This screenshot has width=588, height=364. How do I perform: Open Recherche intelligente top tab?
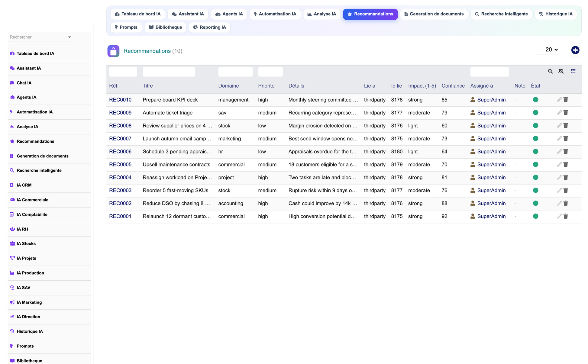point(501,14)
